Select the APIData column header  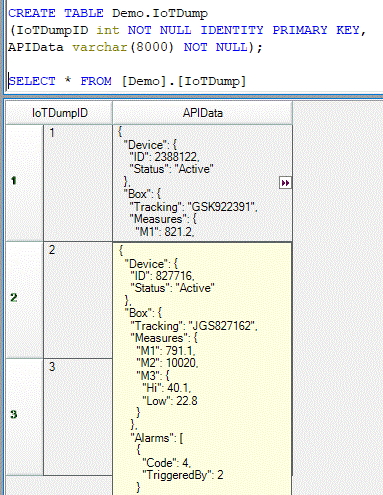pyautogui.click(x=203, y=113)
